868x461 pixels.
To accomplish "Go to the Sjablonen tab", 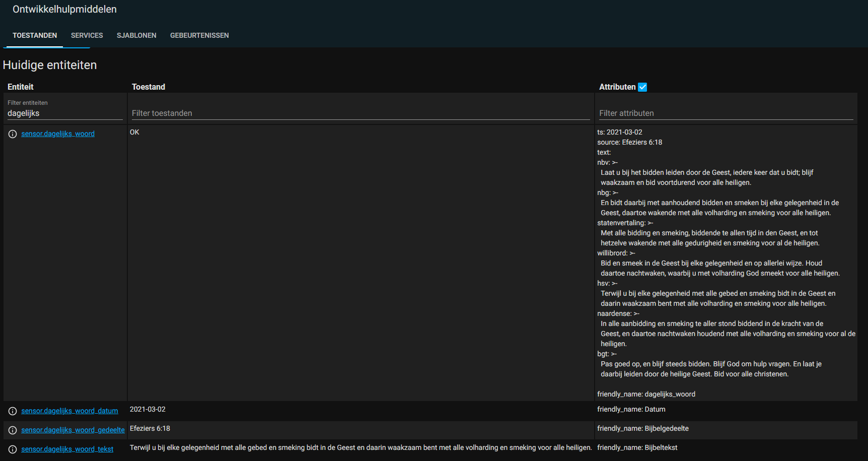I will click(x=136, y=35).
